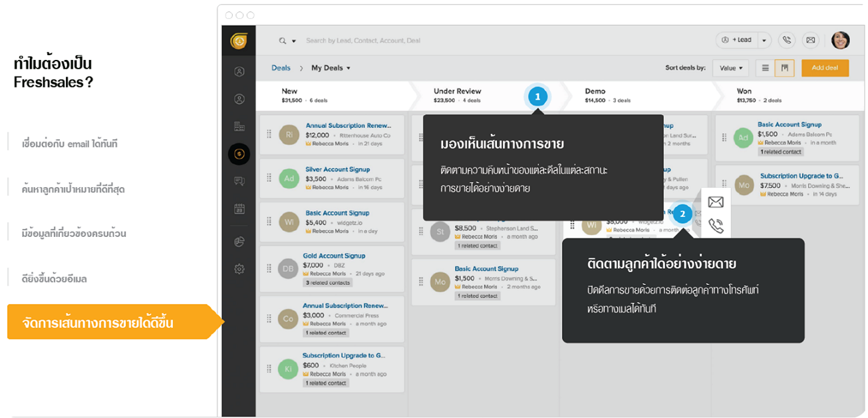The width and height of the screenshot is (868, 418).
Task: Click the DB avatar on Gold Account Signup
Action: coord(289,268)
